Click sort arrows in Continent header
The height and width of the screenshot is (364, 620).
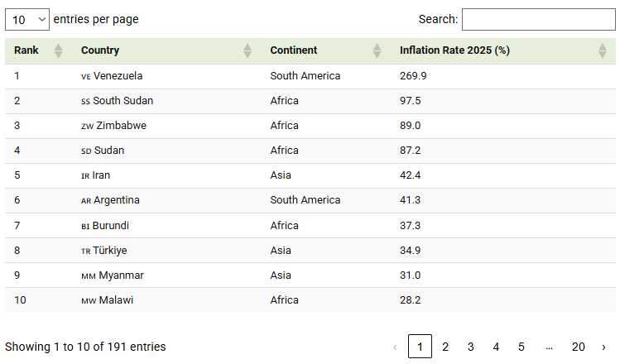click(377, 51)
